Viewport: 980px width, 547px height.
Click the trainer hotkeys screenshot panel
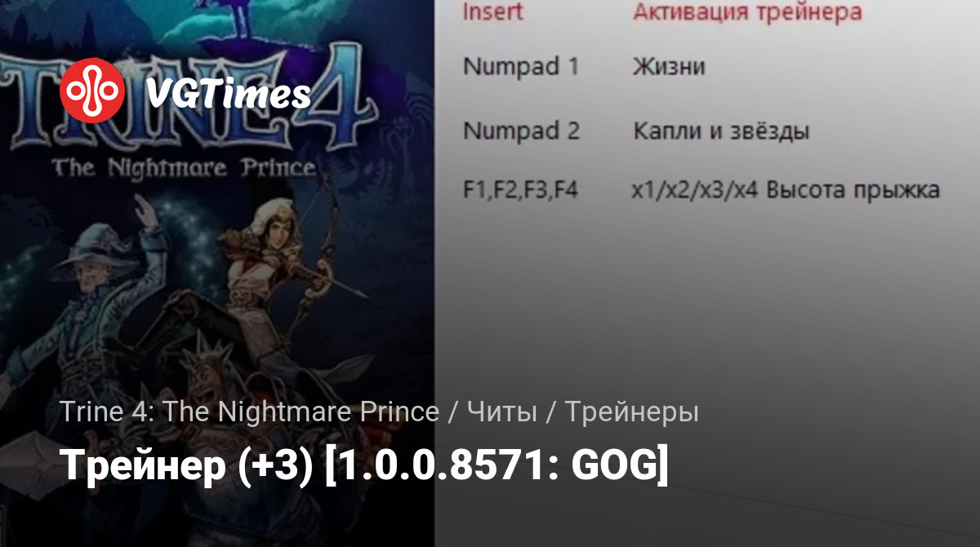click(706, 273)
